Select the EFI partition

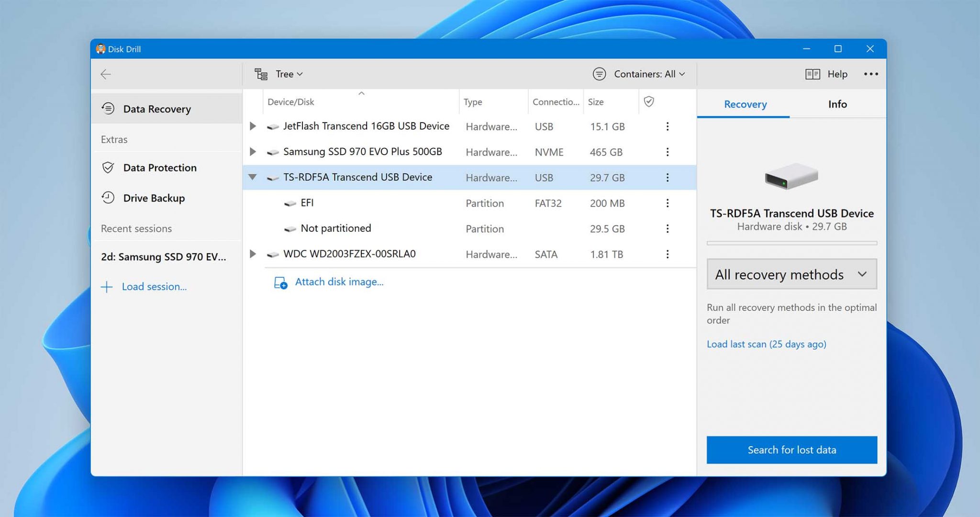[307, 203]
